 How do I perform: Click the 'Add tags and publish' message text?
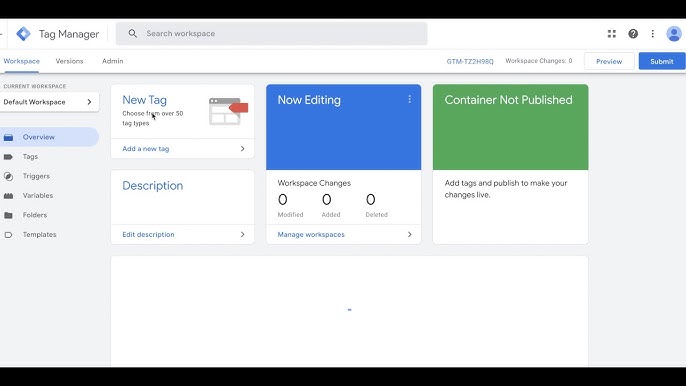coord(506,189)
